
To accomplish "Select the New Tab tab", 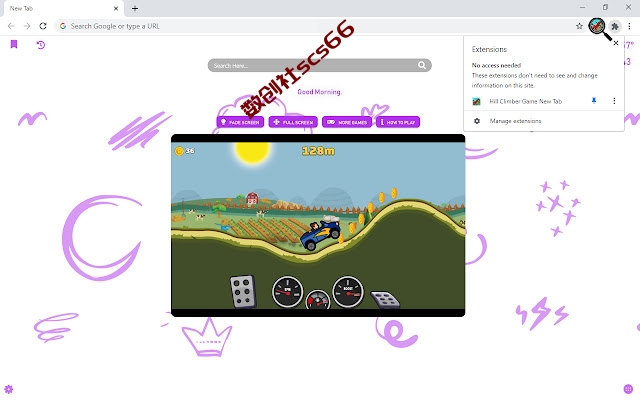I will pos(62,8).
